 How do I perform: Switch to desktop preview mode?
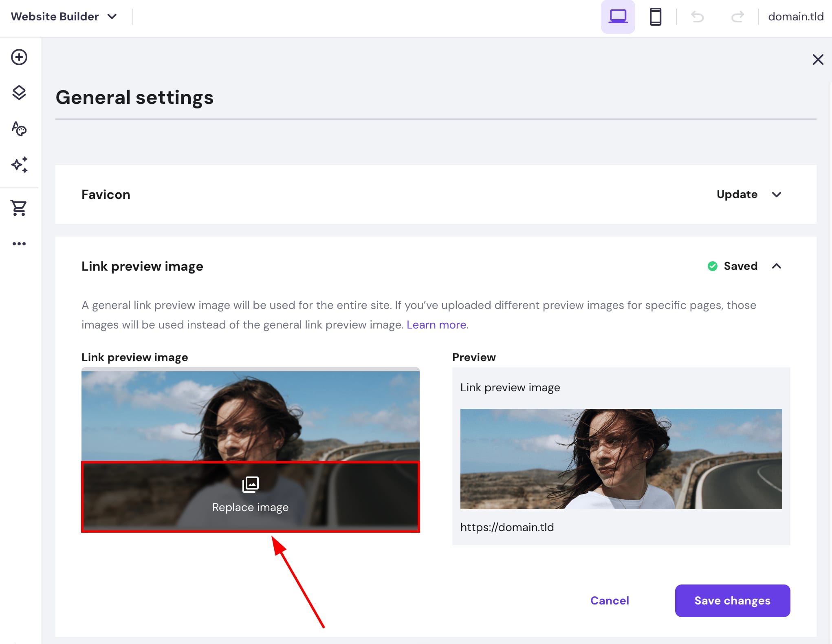pos(618,17)
